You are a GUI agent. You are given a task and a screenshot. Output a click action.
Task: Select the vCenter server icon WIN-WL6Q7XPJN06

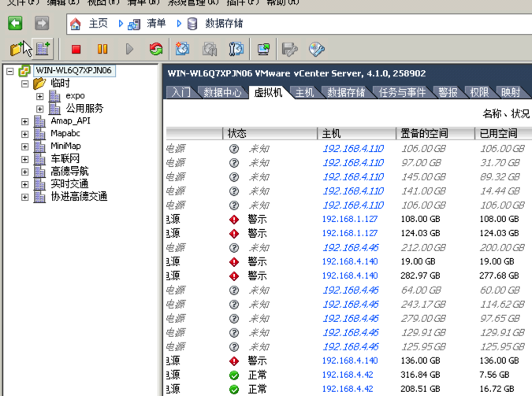(x=24, y=71)
